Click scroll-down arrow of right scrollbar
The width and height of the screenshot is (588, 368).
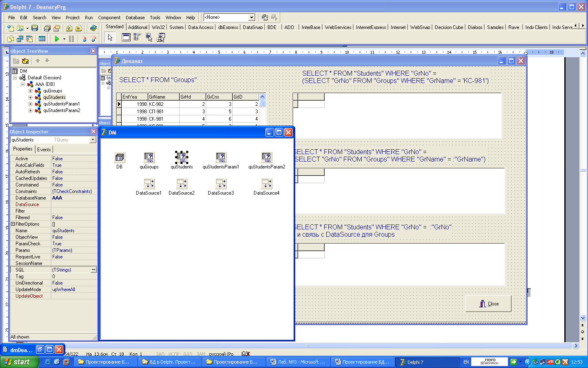[583, 318]
